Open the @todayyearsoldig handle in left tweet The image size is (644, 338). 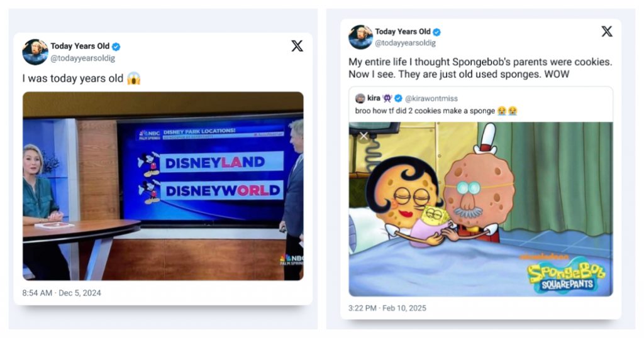coord(83,58)
